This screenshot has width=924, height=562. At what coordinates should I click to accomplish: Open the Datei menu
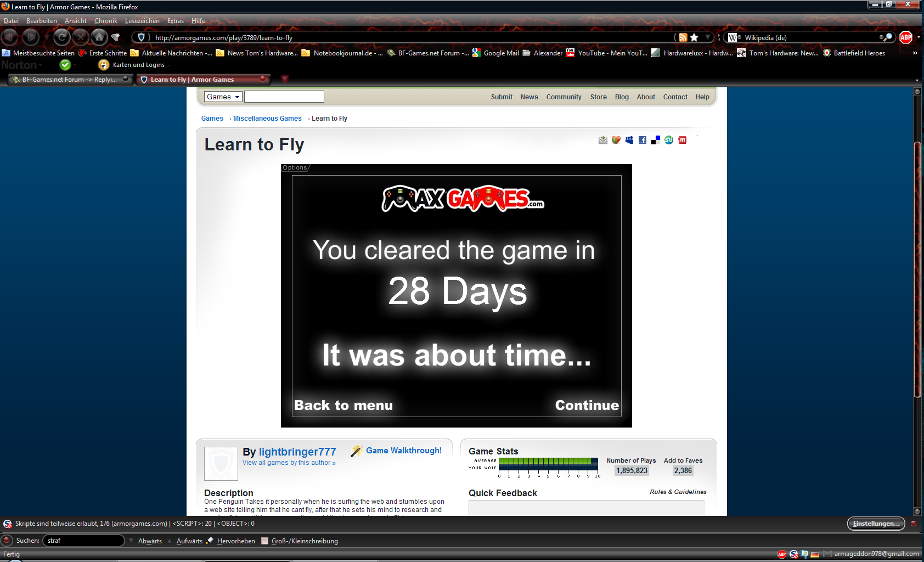pyautogui.click(x=11, y=21)
